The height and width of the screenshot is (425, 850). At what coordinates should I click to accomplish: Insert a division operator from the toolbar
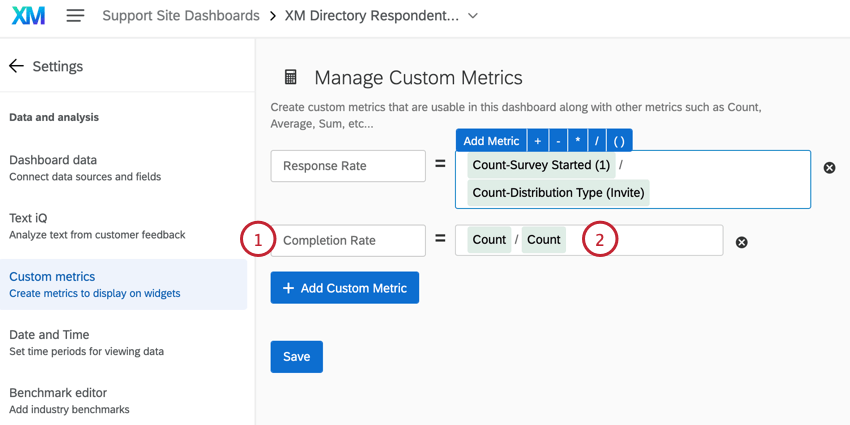596,141
